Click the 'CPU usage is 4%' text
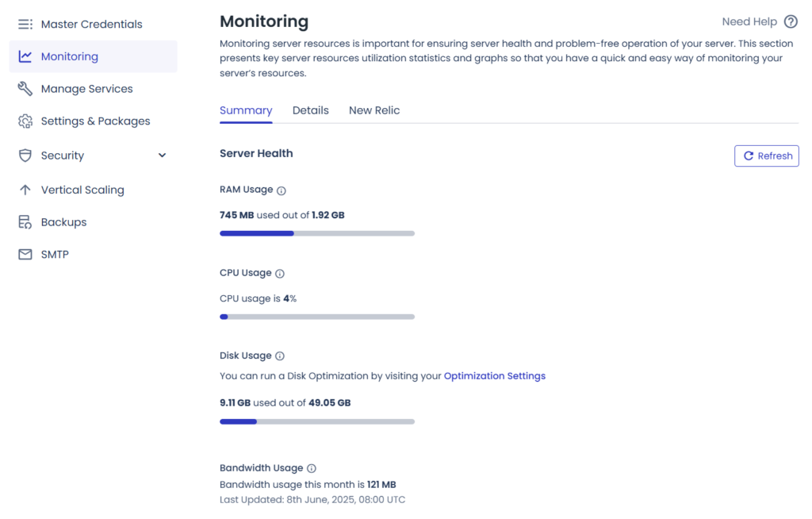Image resolution: width=812 pixels, height=519 pixels. tap(258, 298)
